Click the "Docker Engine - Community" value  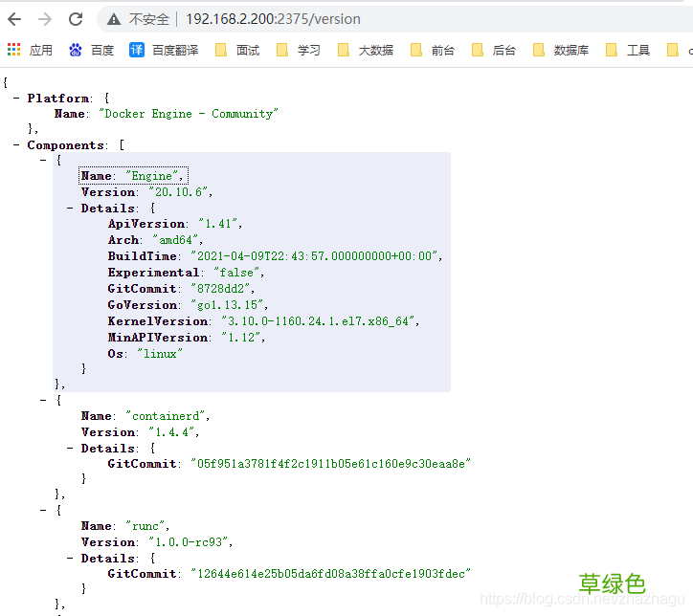189,114
